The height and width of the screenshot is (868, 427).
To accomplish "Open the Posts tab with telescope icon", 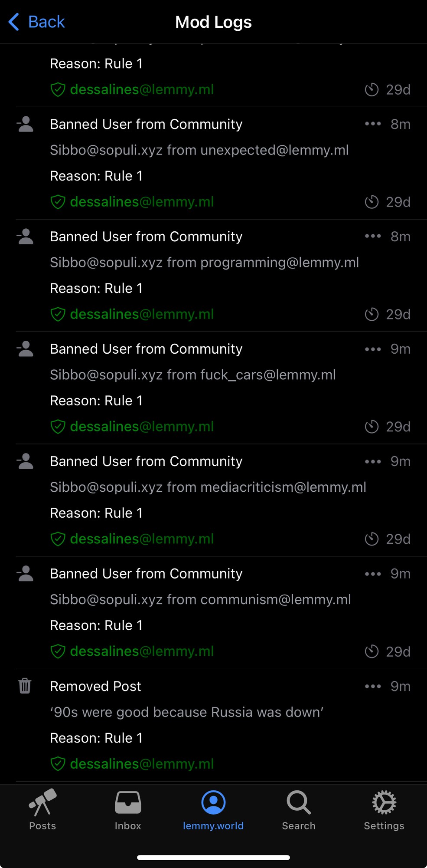I will click(x=42, y=809).
